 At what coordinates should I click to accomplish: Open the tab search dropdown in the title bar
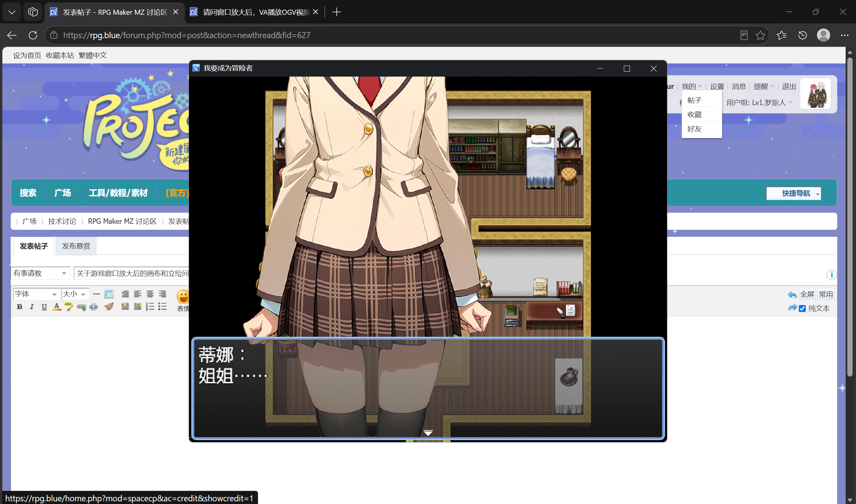click(12, 12)
